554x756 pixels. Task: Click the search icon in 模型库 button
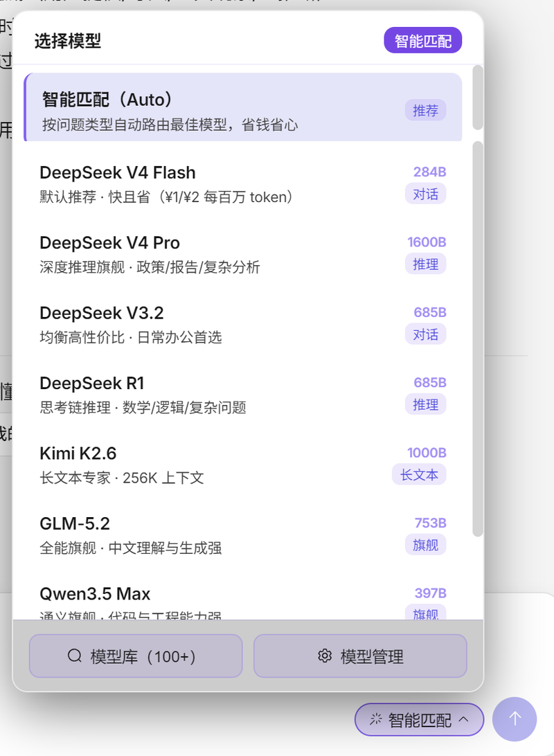[75, 656]
